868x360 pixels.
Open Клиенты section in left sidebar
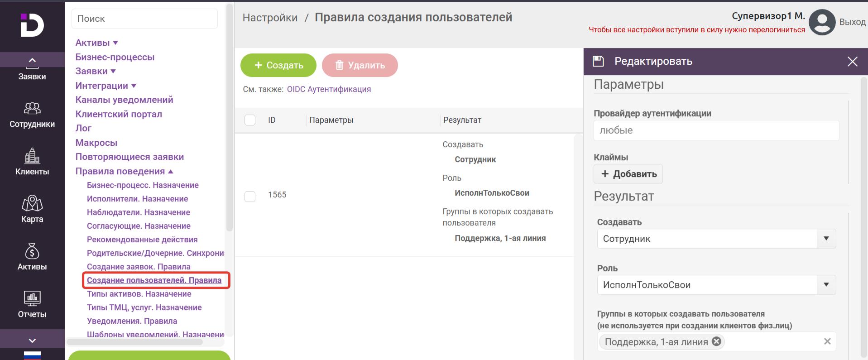click(32, 162)
